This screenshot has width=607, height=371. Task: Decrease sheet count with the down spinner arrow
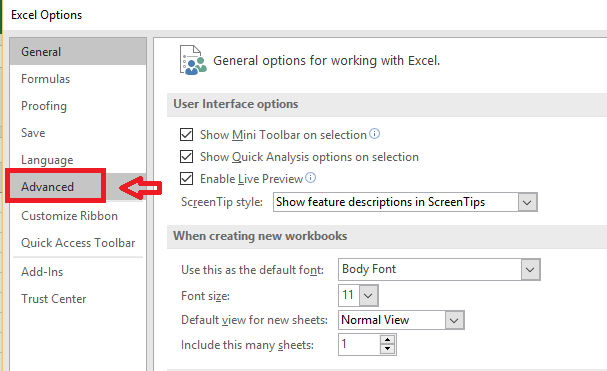pos(388,349)
